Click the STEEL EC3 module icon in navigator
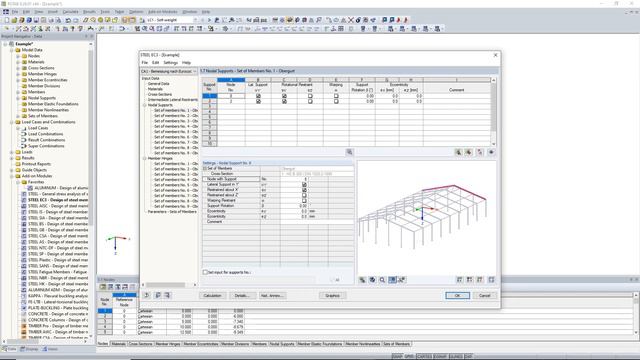The height and width of the screenshot is (360, 640). coord(24,200)
